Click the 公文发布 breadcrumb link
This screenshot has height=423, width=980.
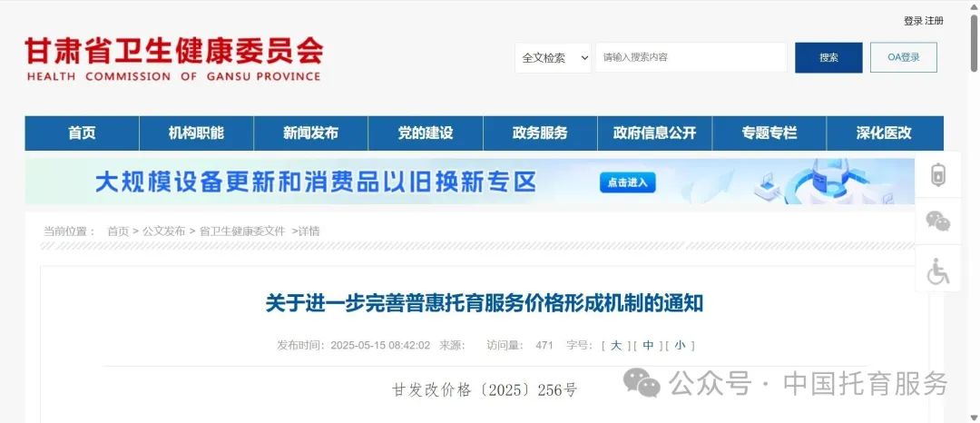coord(163,231)
